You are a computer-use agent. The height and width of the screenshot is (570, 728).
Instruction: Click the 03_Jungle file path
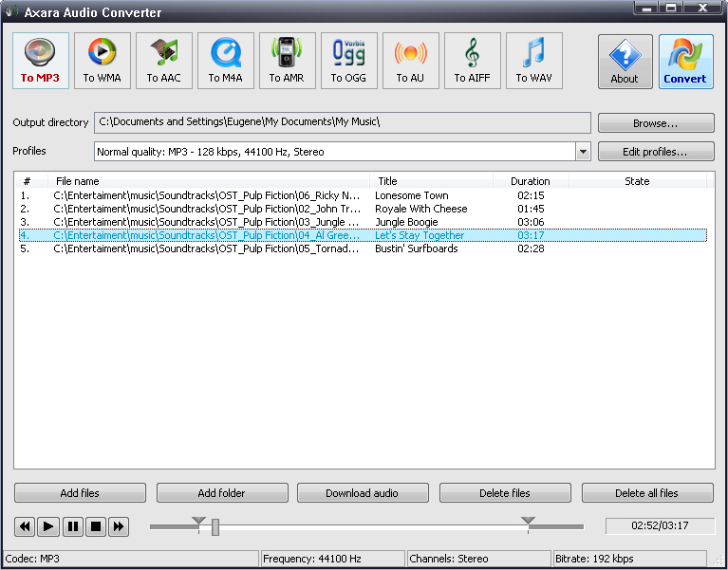coord(206,222)
